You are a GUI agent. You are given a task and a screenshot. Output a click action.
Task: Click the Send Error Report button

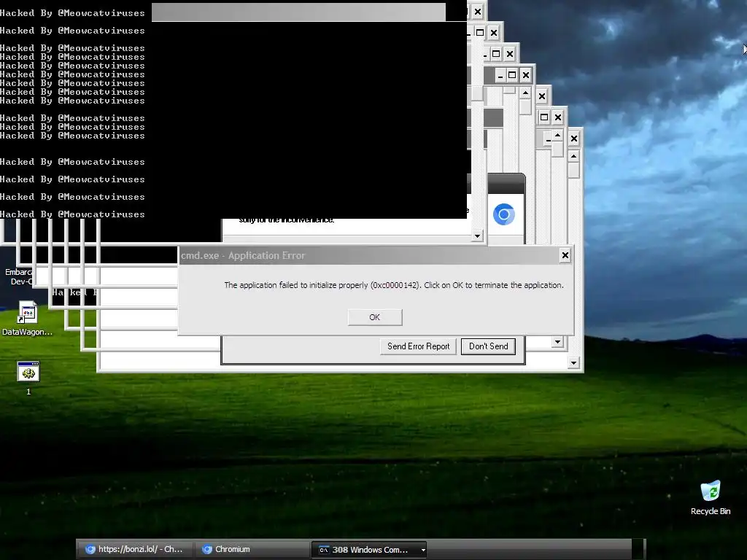point(418,346)
